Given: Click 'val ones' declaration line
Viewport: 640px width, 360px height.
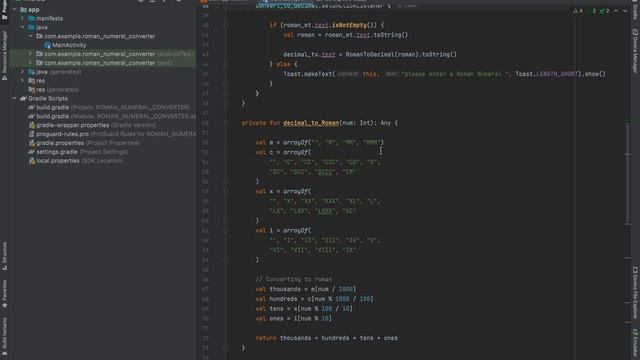Looking at the screenshot, I should pyautogui.click(x=294, y=319).
